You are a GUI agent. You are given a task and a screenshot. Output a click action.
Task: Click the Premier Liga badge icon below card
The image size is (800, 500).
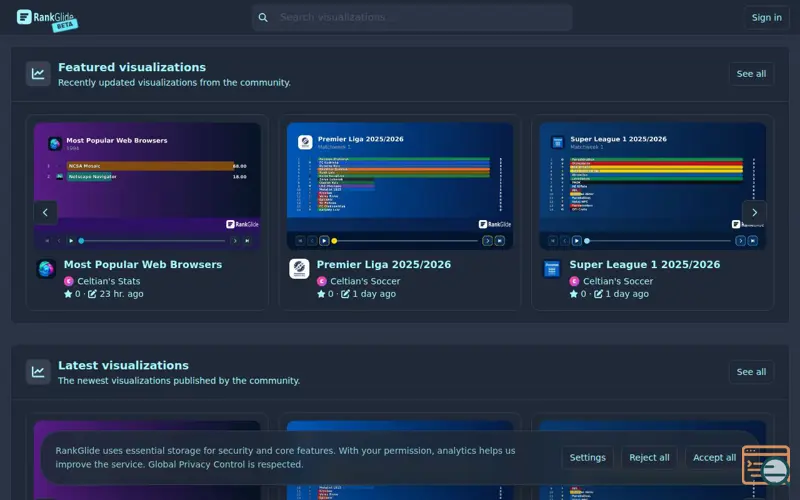pyautogui.click(x=299, y=268)
